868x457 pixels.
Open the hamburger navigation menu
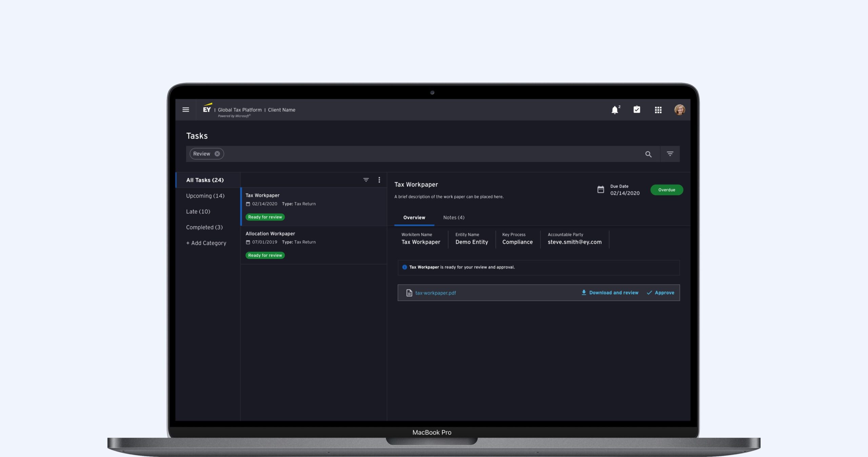185,110
